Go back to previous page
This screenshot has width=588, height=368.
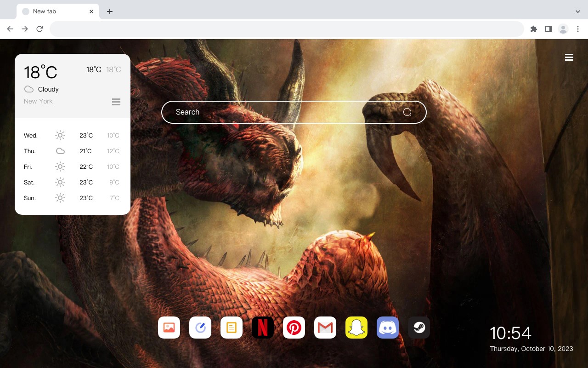[10, 29]
